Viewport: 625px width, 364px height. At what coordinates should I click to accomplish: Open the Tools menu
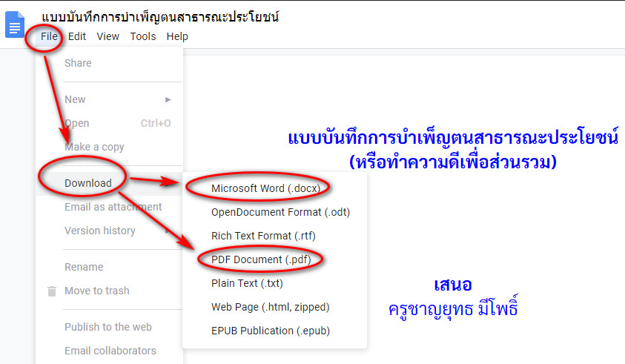(x=142, y=36)
